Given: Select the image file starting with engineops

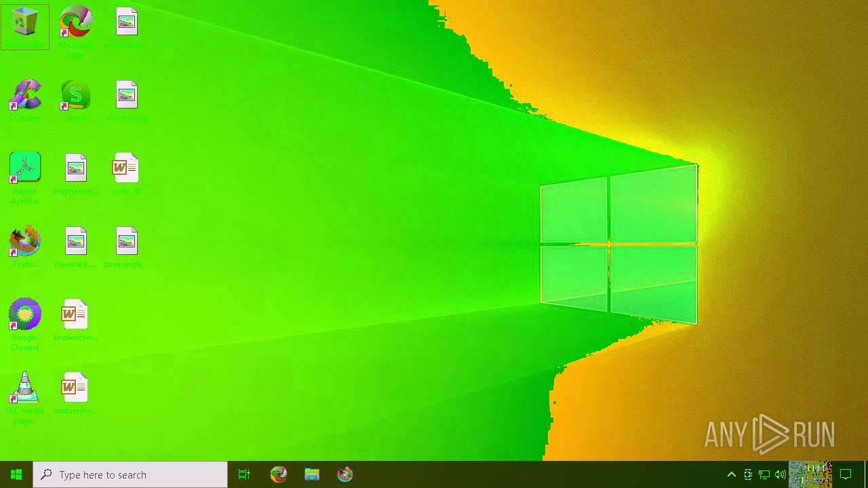Looking at the screenshot, I should click(75, 174).
